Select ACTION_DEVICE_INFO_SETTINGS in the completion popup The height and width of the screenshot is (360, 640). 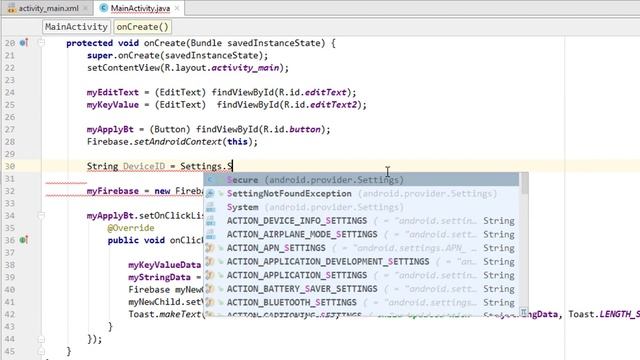tap(361, 221)
